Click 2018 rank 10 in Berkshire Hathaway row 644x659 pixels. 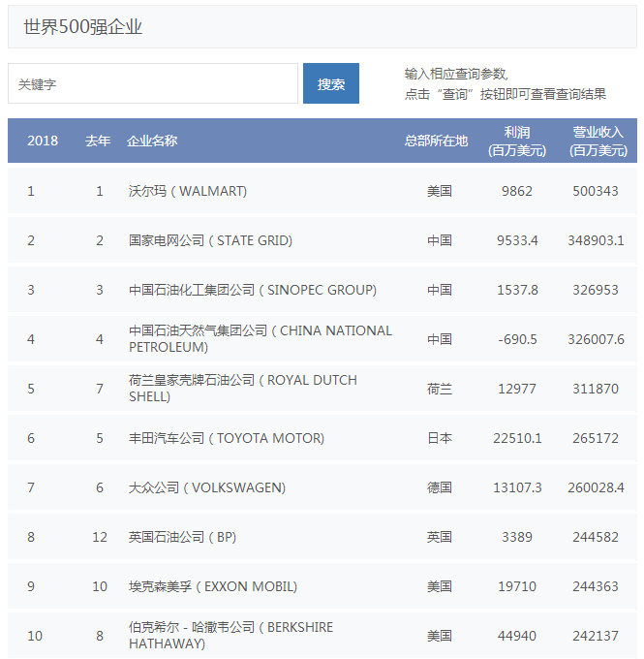point(35,636)
